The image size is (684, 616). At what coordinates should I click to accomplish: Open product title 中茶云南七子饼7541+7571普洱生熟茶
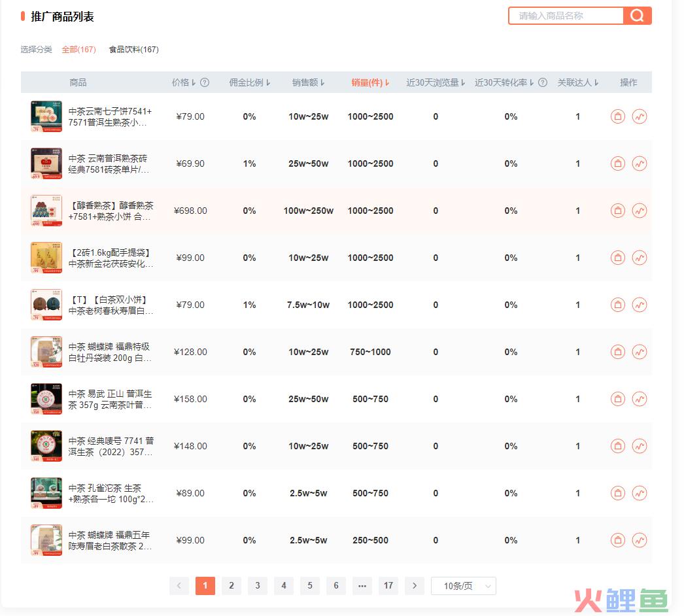point(110,117)
